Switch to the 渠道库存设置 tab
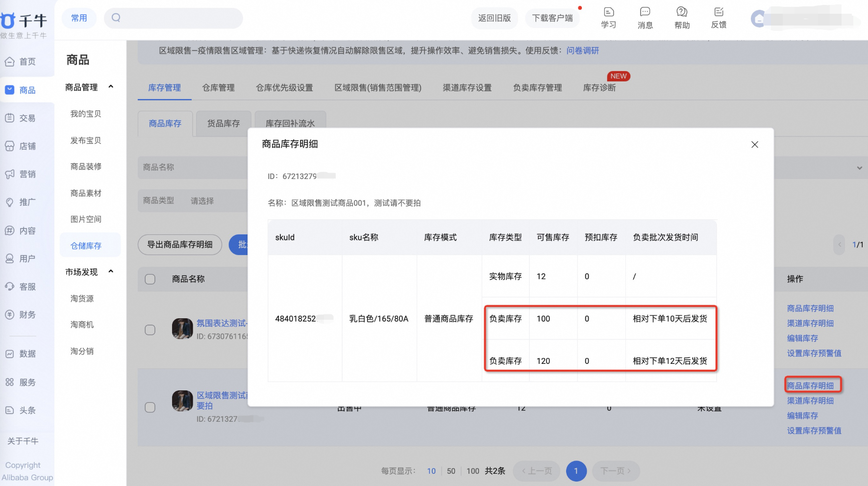The height and width of the screenshot is (486, 868). pyautogui.click(x=467, y=88)
